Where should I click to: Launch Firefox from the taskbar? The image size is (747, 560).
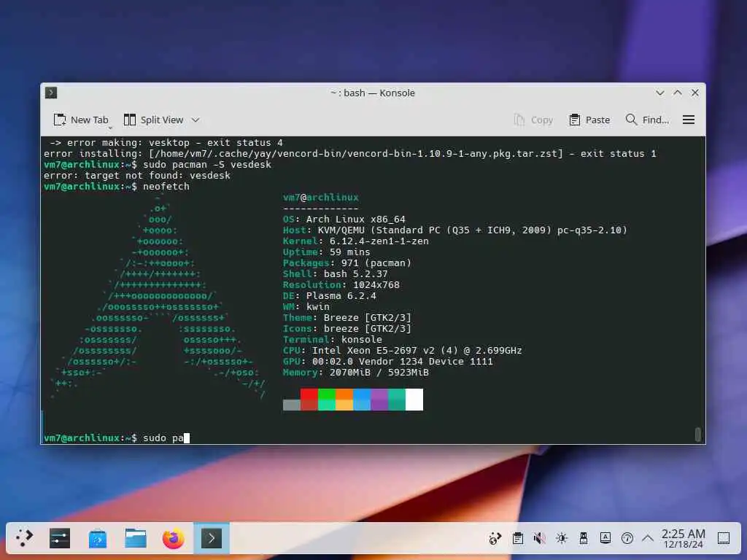pos(174,538)
